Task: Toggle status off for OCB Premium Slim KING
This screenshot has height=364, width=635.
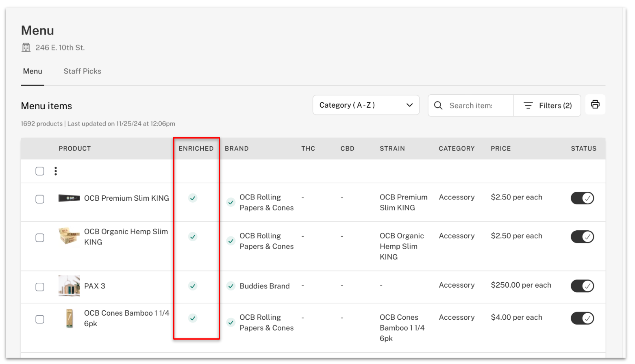Action: (583, 198)
